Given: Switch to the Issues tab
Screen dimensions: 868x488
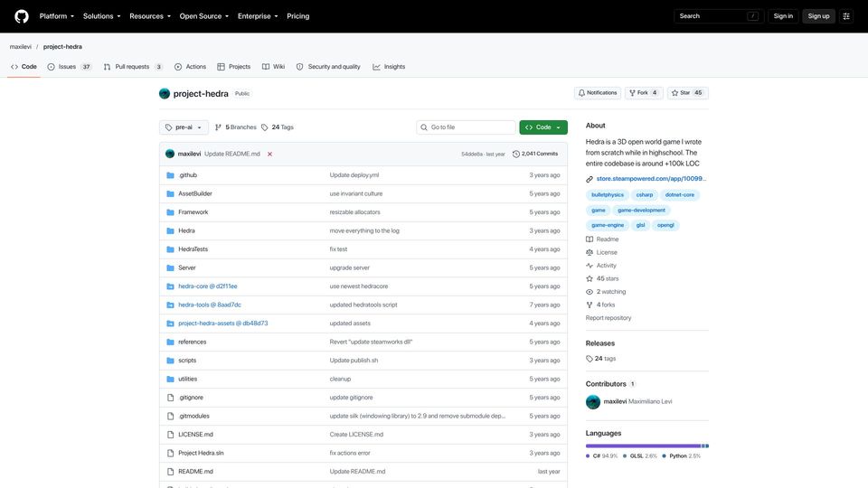Looking at the screenshot, I should [70, 66].
